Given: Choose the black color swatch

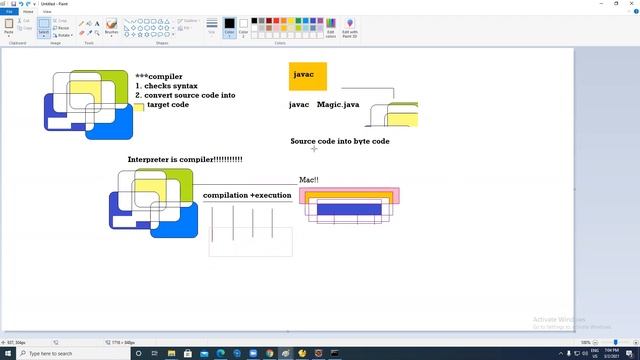Looking at the screenshot, I should coord(254,20).
